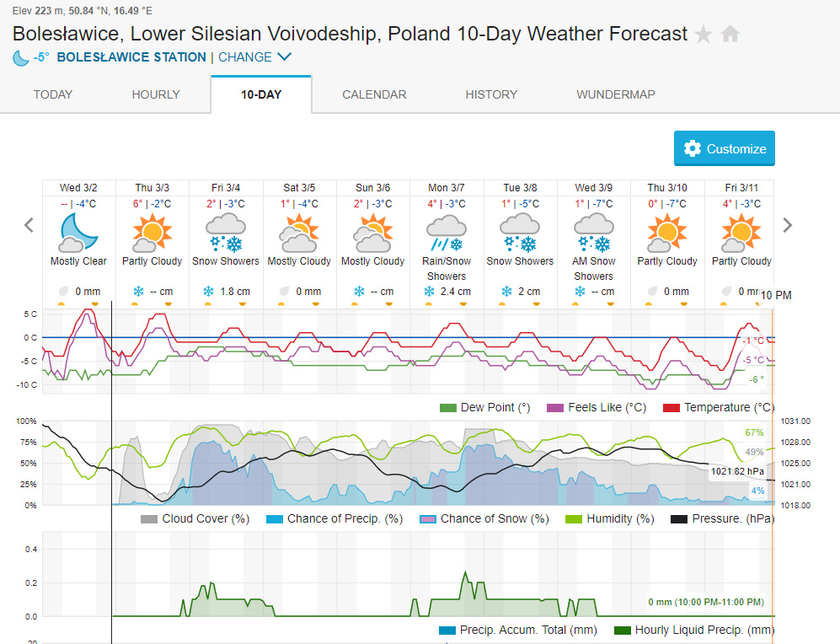Screen dimensions: 840x644
Task: Click the Mon 3/7 rain/snow icon
Action: pyautogui.click(x=447, y=232)
